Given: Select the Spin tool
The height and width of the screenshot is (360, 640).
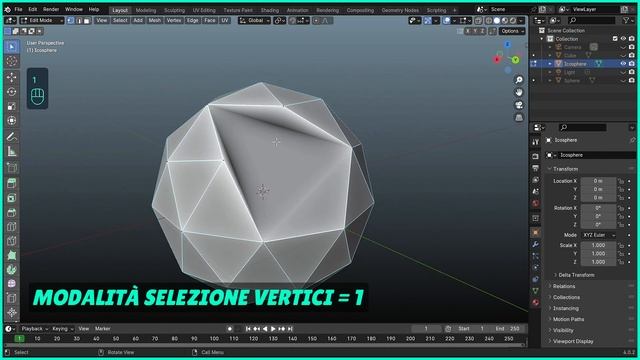Looking at the screenshot, I should [12, 270].
